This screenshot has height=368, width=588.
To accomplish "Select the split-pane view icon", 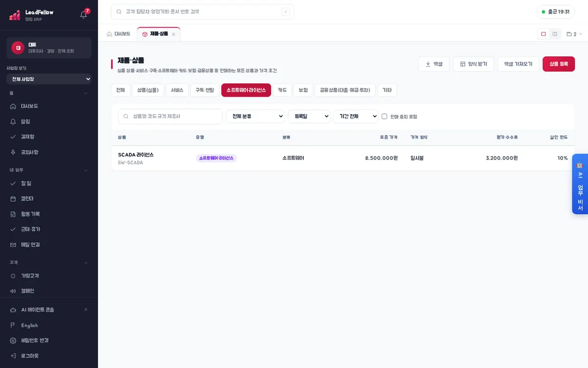I will 555,34.
